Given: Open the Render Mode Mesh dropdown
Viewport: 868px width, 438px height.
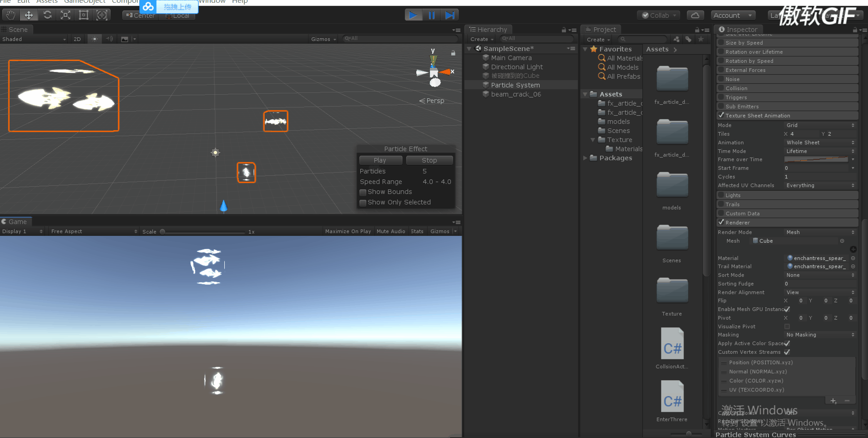Looking at the screenshot, I should point(820,232).
